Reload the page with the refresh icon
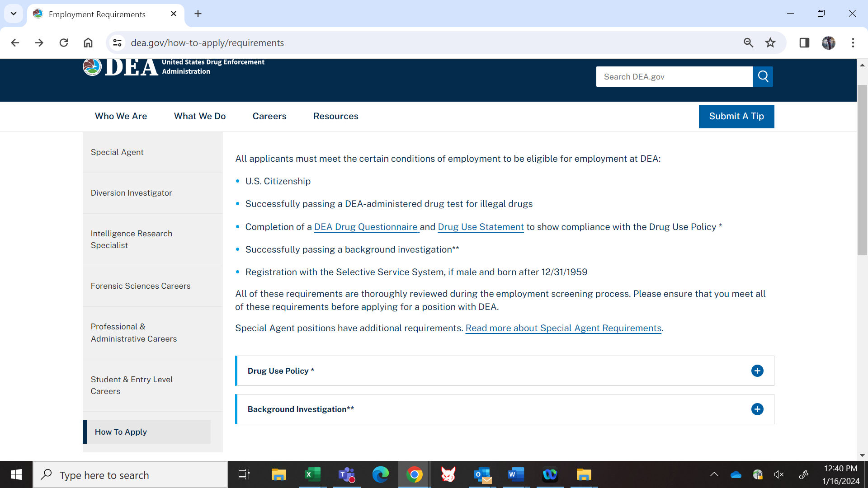The width and height of the screenshot is (868, 488). tap(64, 43)
